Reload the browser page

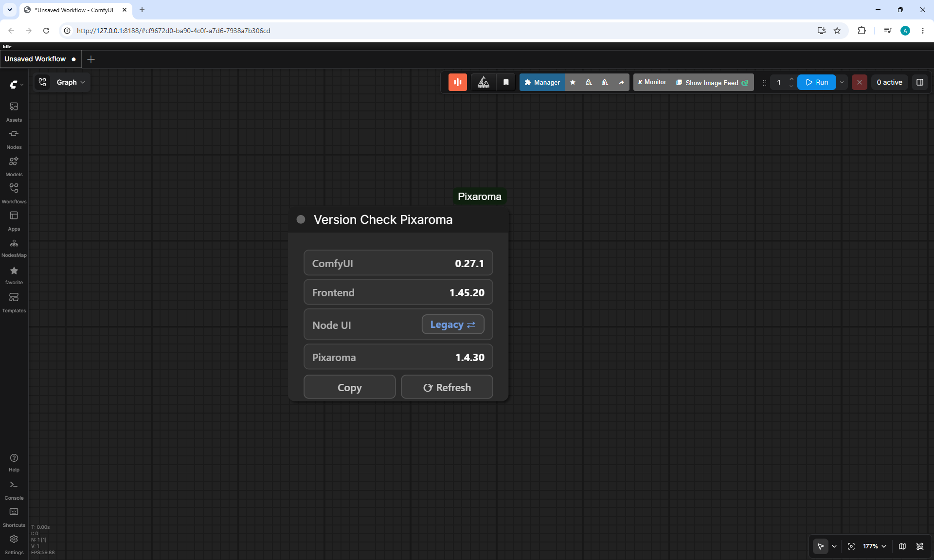tap(46, 31)
